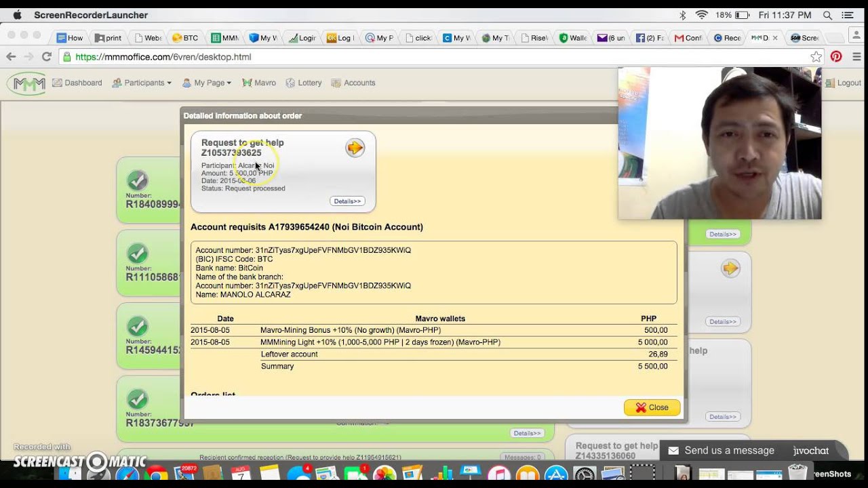The image size is (868, 488).
Task: Open the Accounts page
Action: pyautogui.click(x=353, y=83)
